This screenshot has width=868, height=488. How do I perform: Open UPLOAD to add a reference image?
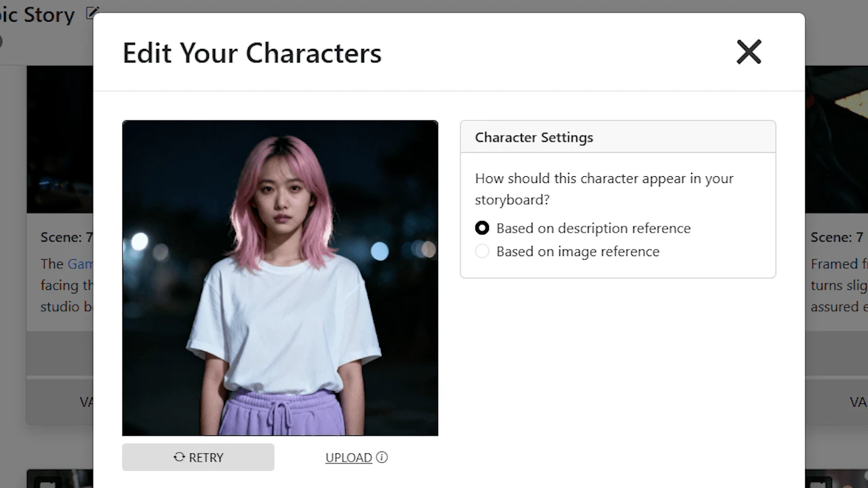349,457
